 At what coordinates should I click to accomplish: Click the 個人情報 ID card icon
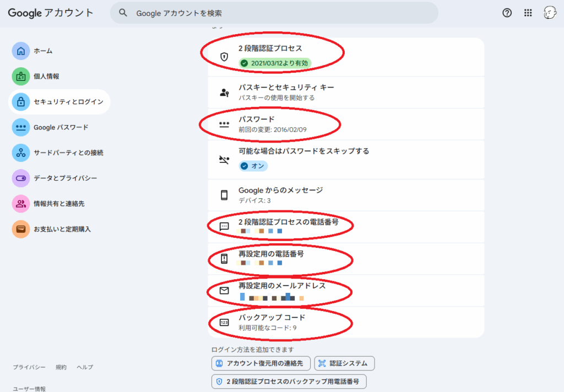[21, 77]
